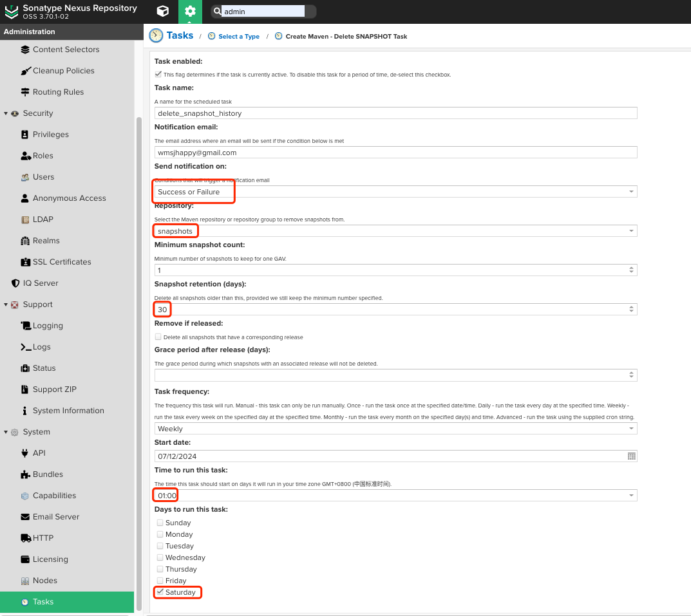Click the Email Server envelope icon
Image resolution: width=691 pixels, height=616 pixels.
25,517
